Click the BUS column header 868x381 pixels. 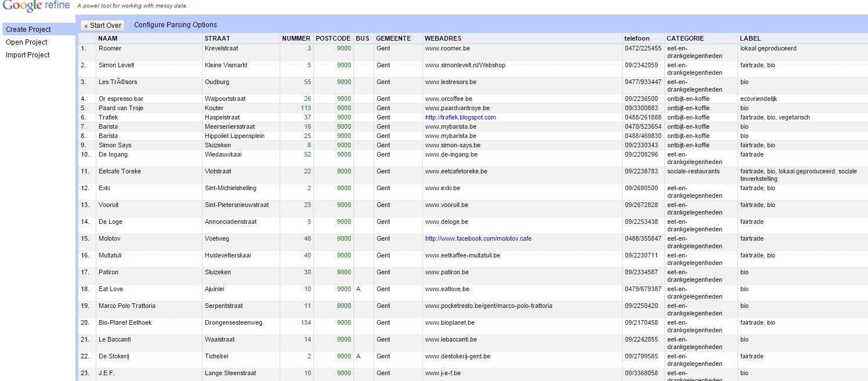coord(363,38)
